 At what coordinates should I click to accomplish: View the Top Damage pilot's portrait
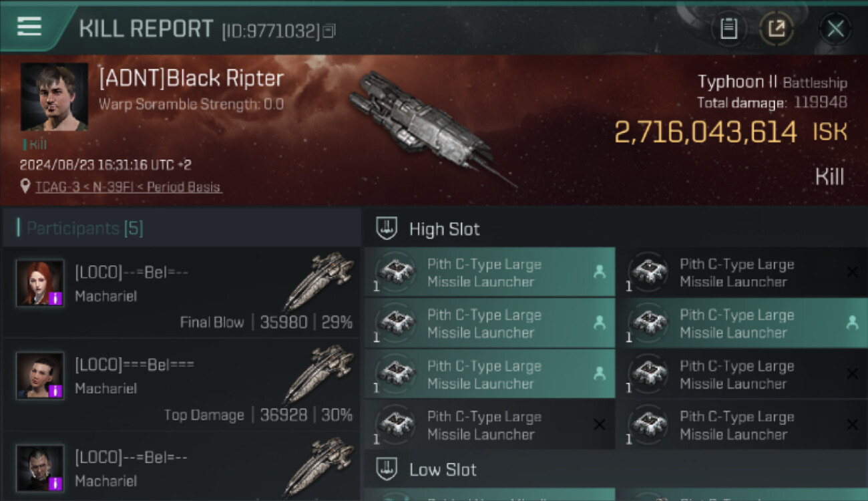[40, 375]
